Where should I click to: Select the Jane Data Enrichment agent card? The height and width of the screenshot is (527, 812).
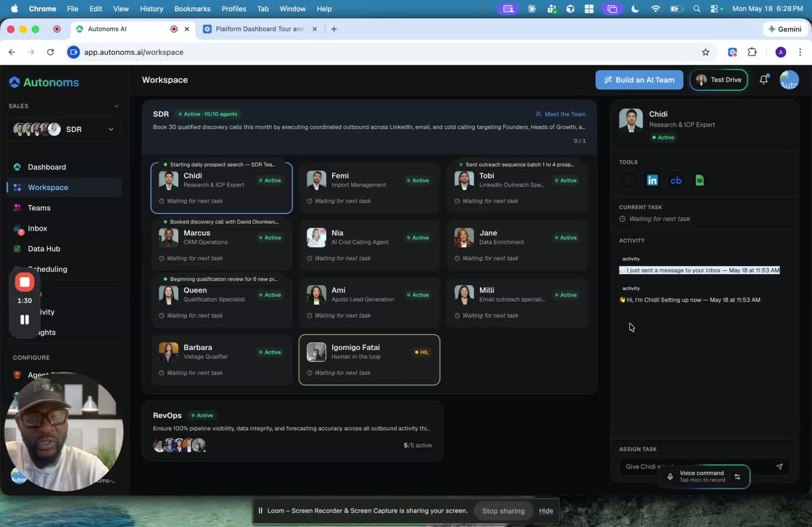tap(517, 245)
